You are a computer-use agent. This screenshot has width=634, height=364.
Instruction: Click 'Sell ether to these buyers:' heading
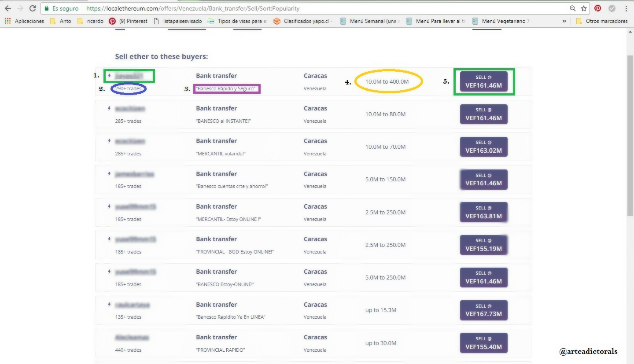pos(162,56)
